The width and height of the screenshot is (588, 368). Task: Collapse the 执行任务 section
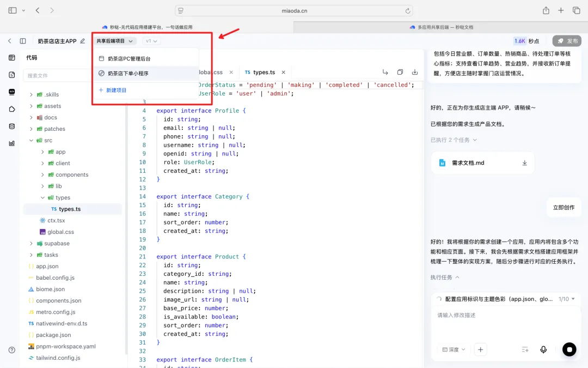click(445, 277)
